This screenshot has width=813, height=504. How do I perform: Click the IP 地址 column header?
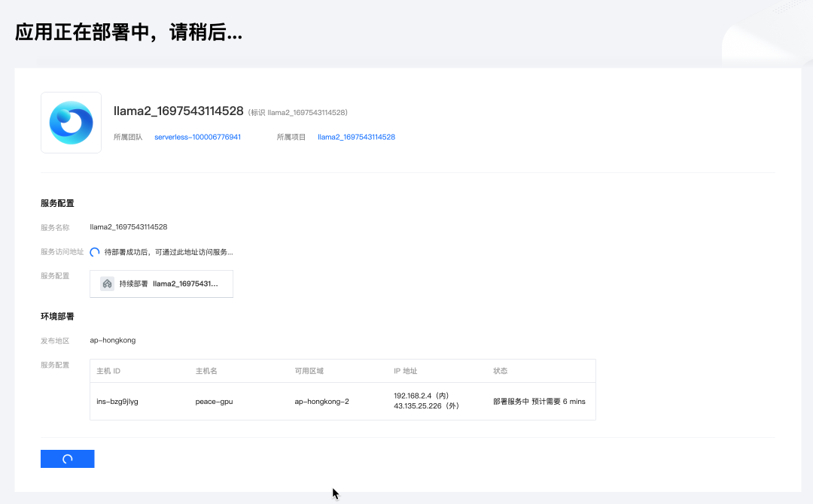pos(406,371)
